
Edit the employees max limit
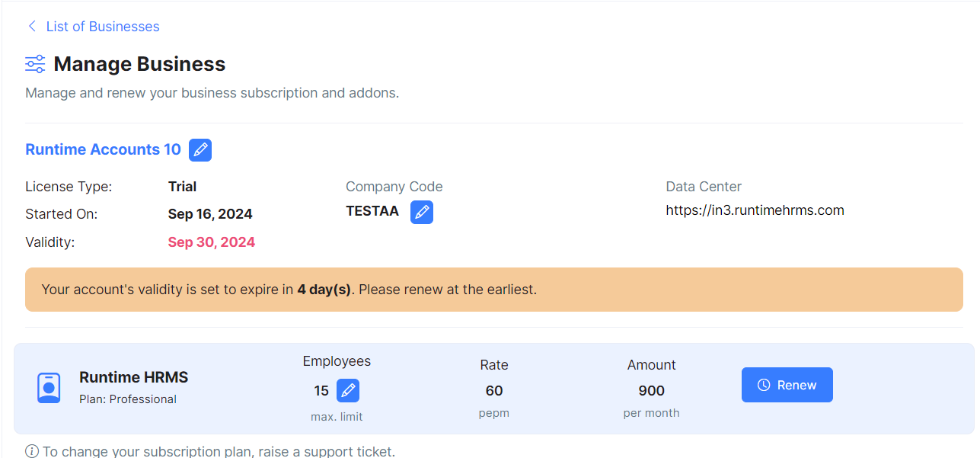(x=348, y=391)
